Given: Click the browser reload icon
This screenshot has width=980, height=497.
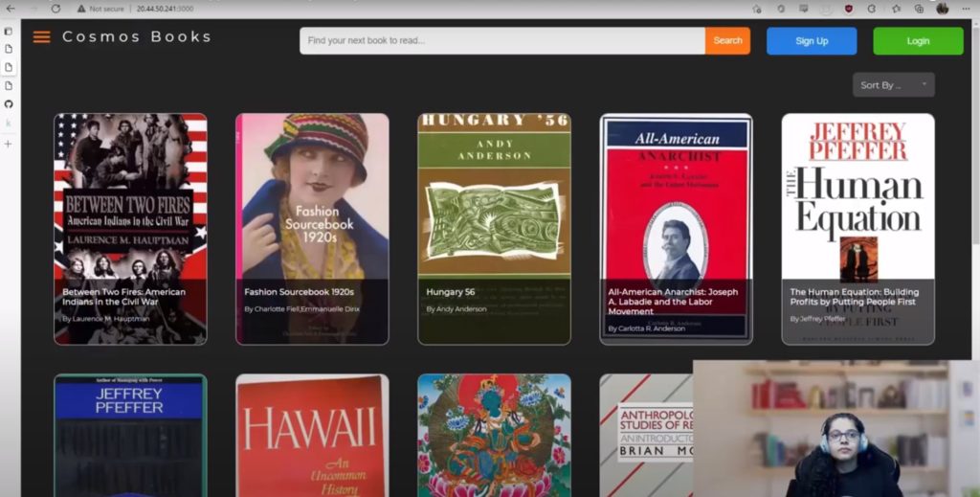Looking at the screenshot, I should coord(56,9).
